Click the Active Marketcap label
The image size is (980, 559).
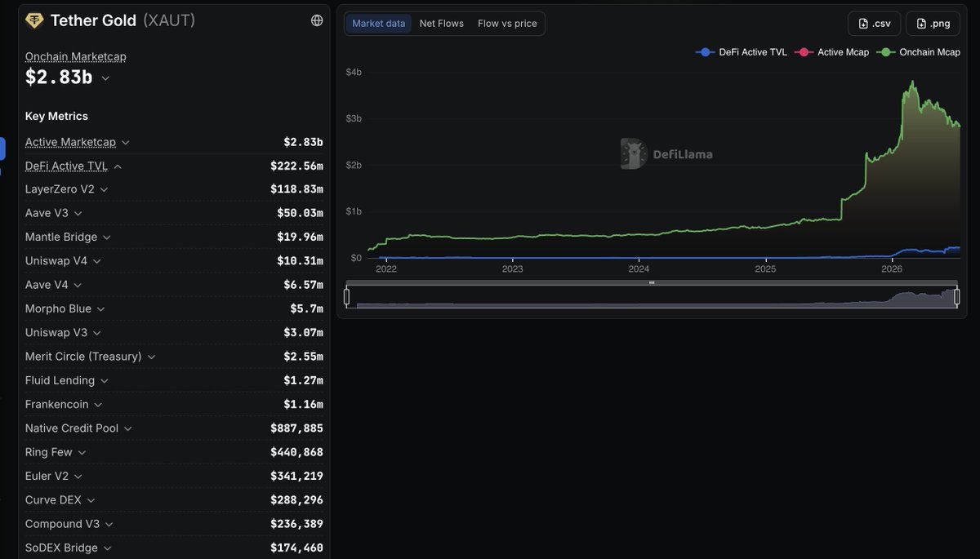tap(70, 142)
